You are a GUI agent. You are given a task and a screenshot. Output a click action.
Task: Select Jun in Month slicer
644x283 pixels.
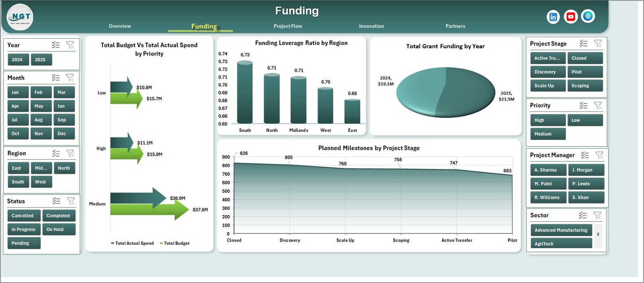click(x=64, y=106)
